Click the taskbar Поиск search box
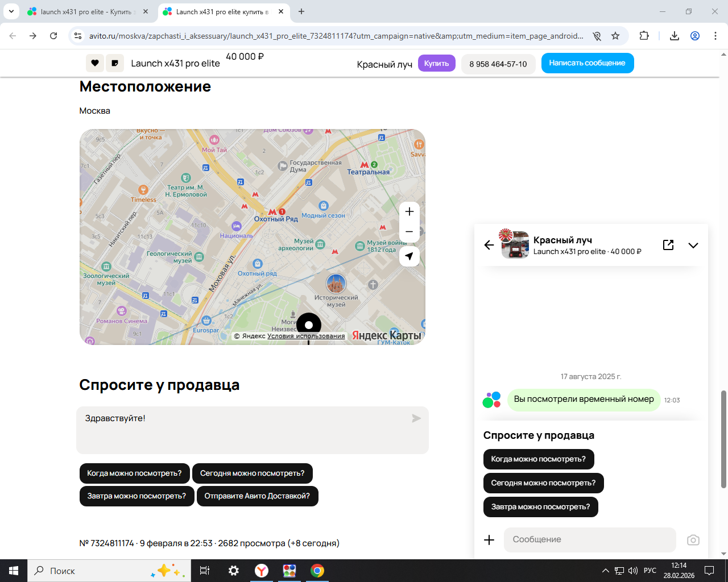728x582 pixels. click(x=109, y=571)
